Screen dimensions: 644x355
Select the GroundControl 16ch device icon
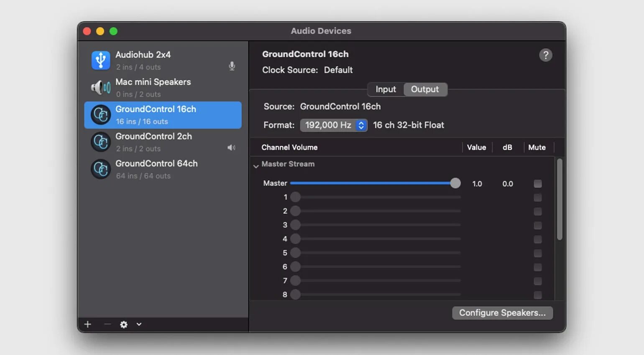point(100,115)
